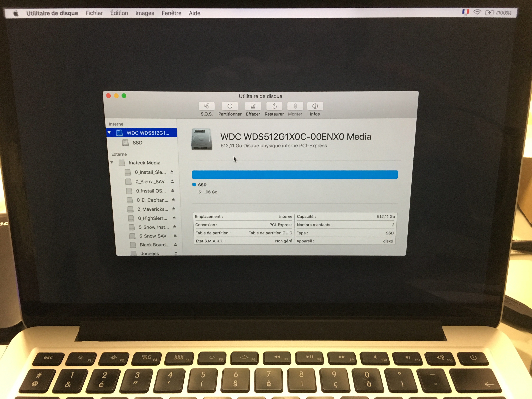The image size is (532, 399).
Task: Minimize the window with the yellow button
Action: tap(116, 96)
